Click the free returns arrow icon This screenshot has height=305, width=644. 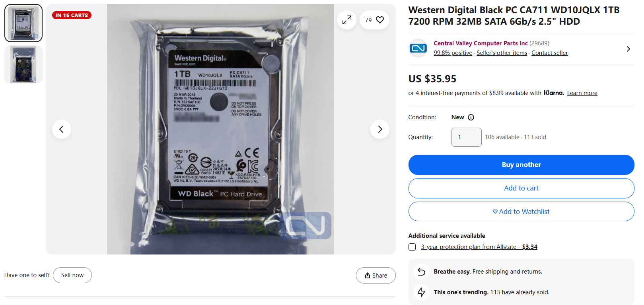(422, 272)
